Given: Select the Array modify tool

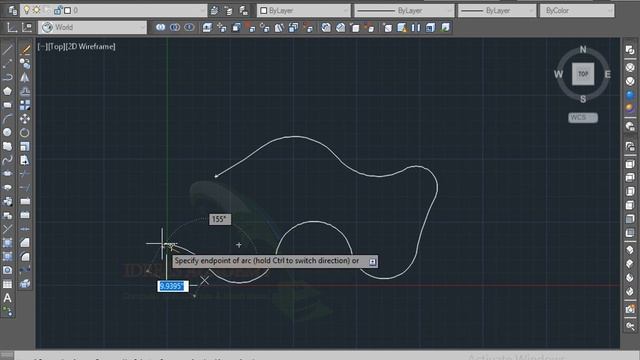Looking at the screenshot, I should (x=25, y=105).
